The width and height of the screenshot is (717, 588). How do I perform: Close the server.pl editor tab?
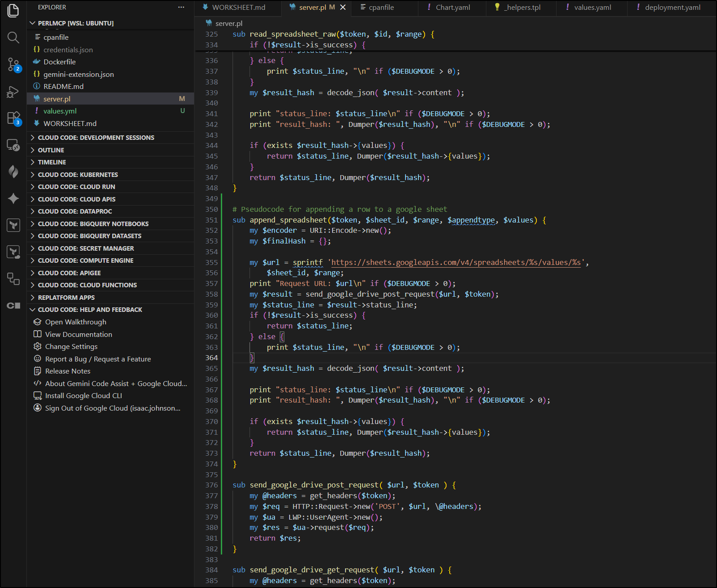tap(343, 7)
